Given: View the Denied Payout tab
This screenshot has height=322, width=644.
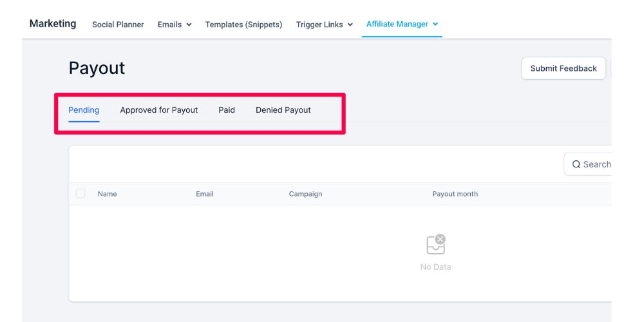Looking at the screenshot, I should (283, 110).
